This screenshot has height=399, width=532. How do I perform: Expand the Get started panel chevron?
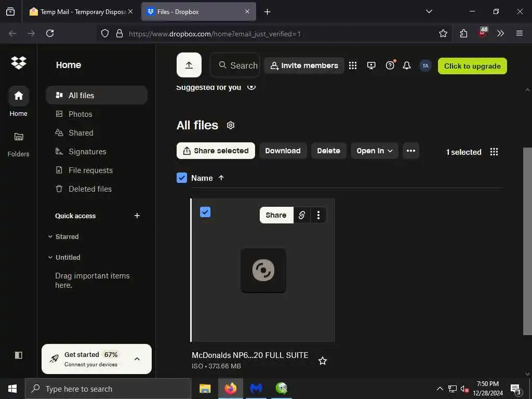[137, 359]
